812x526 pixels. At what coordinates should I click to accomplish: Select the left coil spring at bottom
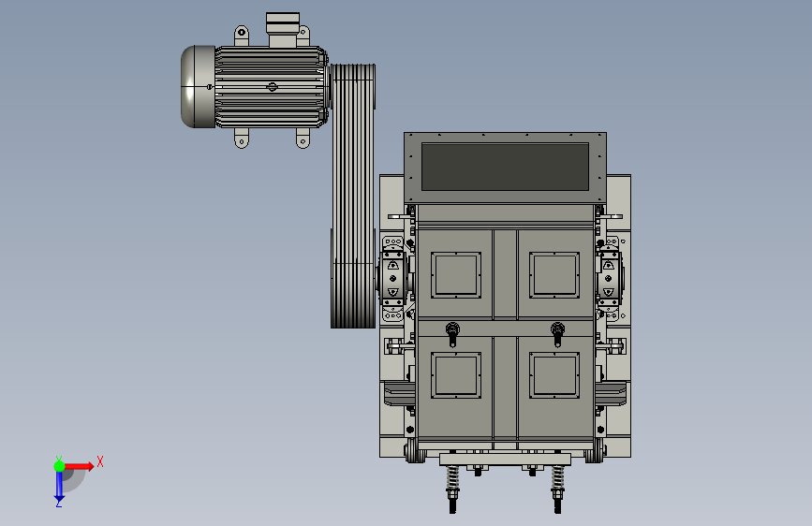[452, 478]
